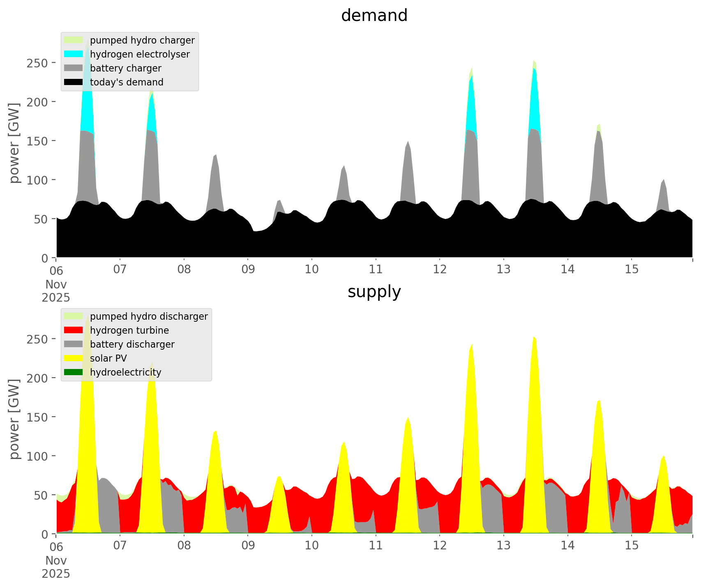Click the "hydrogen electrolyser" legend label

140,54
